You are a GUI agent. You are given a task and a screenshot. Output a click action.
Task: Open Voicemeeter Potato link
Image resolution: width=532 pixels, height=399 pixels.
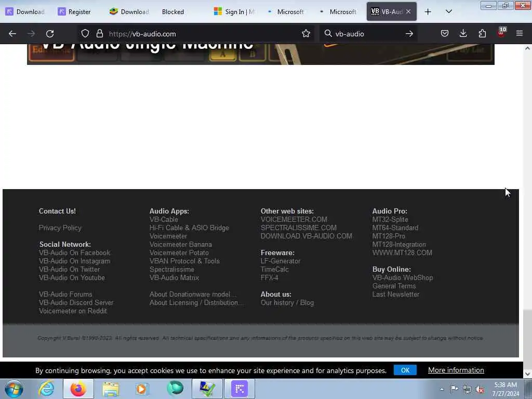(x=179, y=253)
